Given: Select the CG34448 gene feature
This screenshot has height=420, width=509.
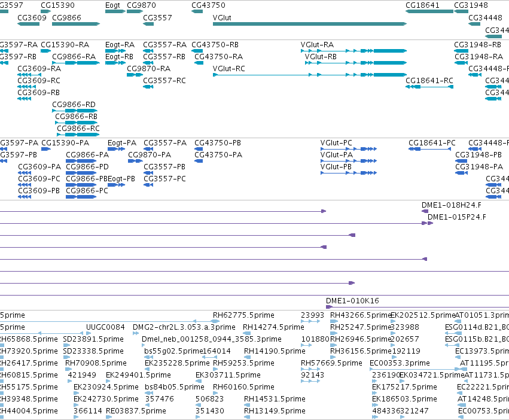Looking at the screenshot, I should (x=474, y=24).
